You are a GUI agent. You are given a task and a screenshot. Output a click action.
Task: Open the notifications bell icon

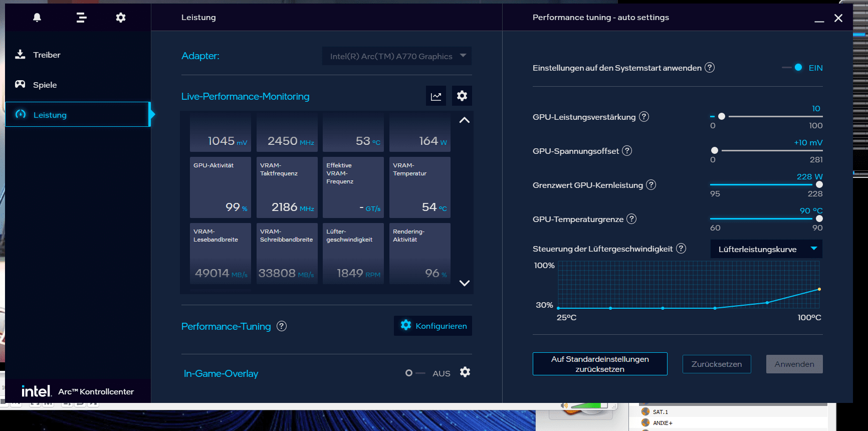[x=37, y=18]
